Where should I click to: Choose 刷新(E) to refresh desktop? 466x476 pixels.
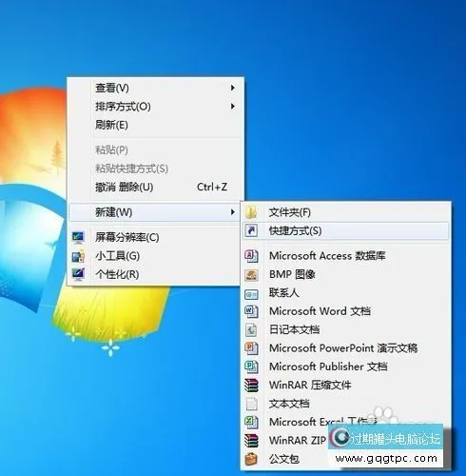click(155, 125)
